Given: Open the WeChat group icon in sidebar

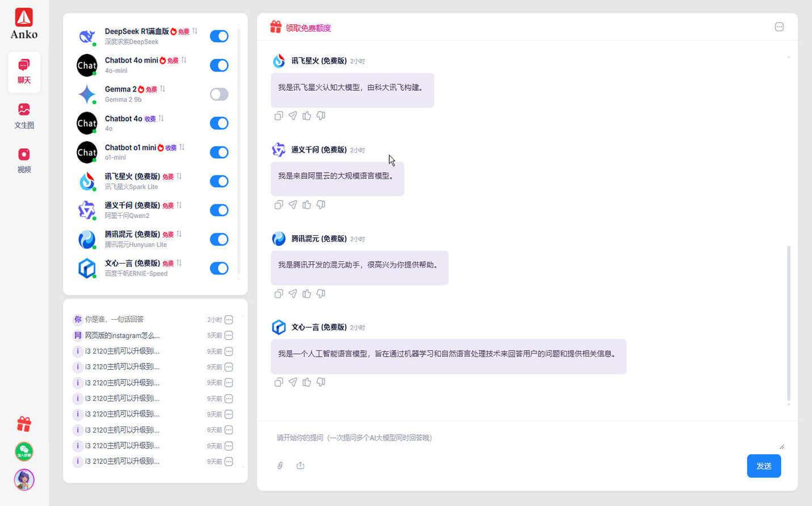Looking at the screenshot, I should [x=24, y=451].
